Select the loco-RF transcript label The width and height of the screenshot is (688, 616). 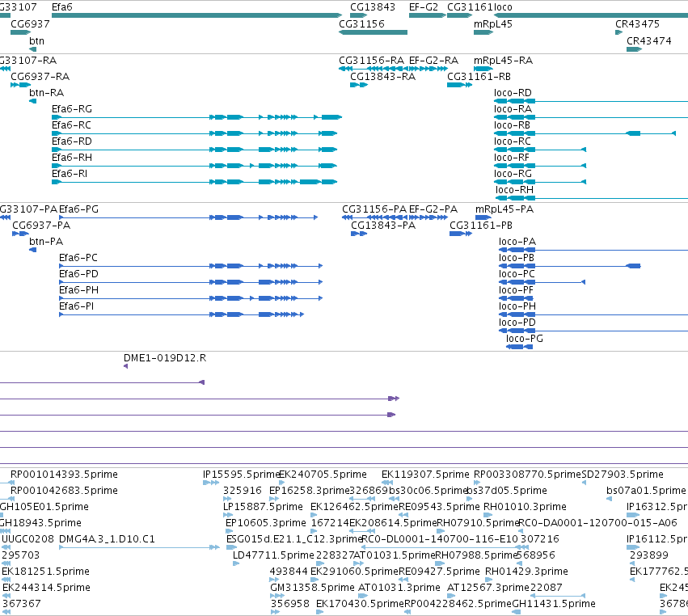(512, 158)
